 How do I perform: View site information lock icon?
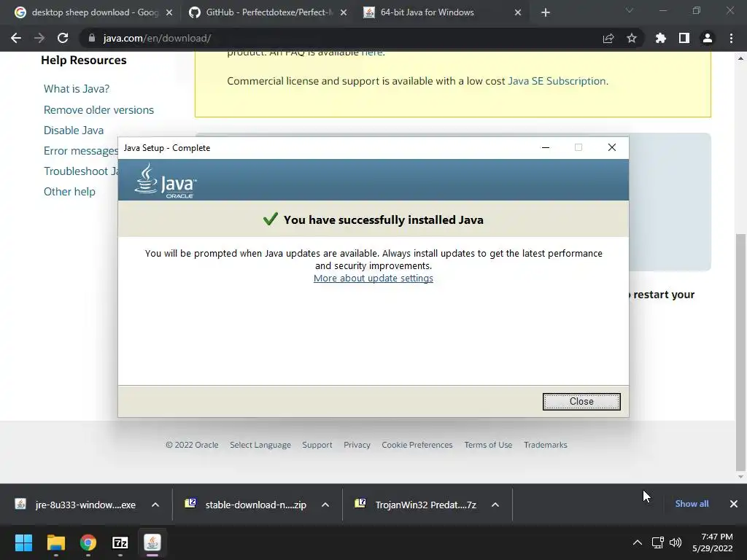[92, 38]
